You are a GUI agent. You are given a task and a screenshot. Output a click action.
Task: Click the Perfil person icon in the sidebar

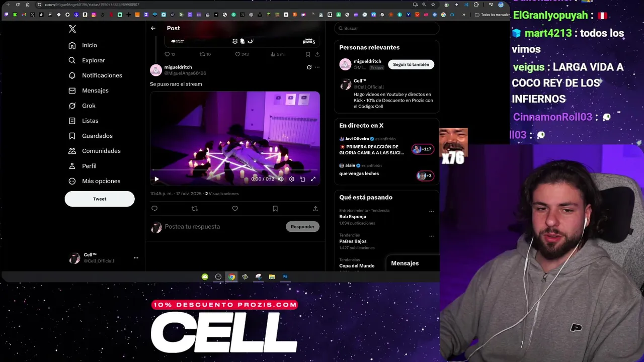[x=72, y=166]
